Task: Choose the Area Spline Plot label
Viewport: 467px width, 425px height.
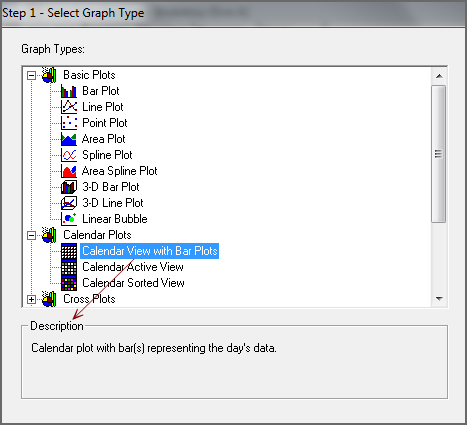Action: coord(120,171)
